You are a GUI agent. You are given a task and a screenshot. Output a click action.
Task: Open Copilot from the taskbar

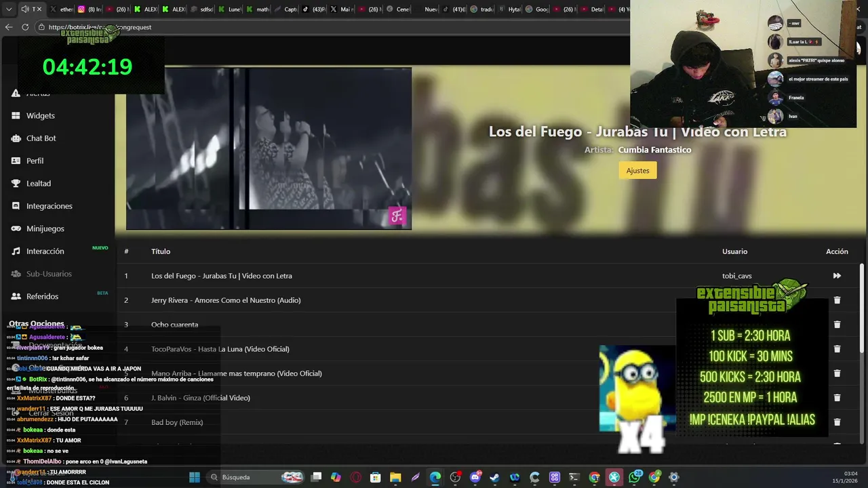pos(336,477)
